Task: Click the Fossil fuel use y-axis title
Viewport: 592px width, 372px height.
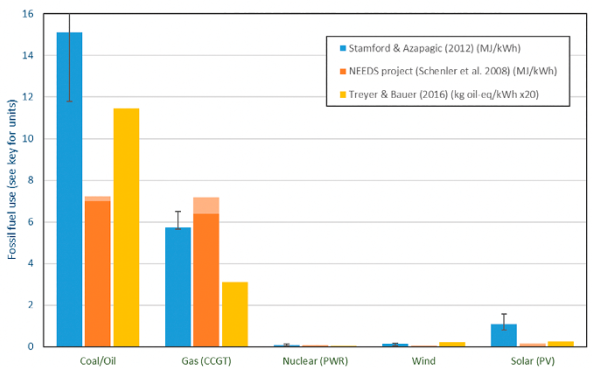Action: 12,179
